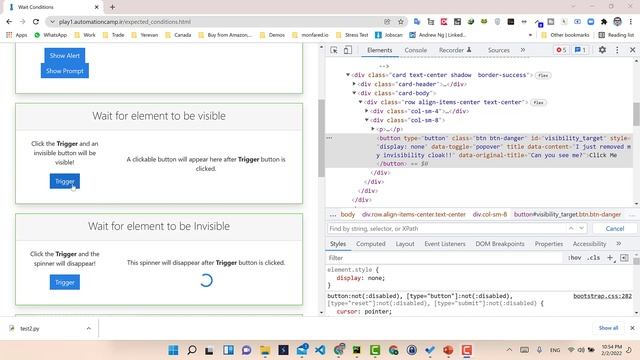The height and width of the screenshot is (360, 640).
Task: Select body in the DOM breadcrumb
Action: coord(348,214)
